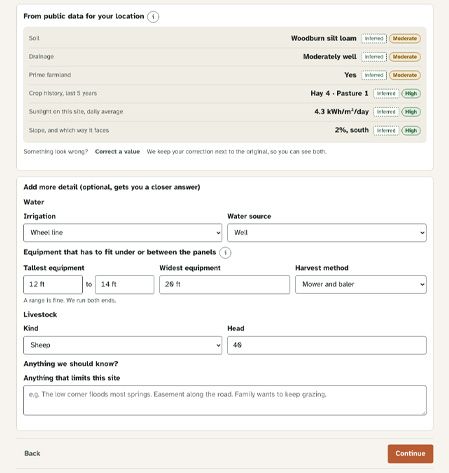Screen dimensions: 449x473
Task: Select the Moderately well drainage value
Action: tap(330, 57)
